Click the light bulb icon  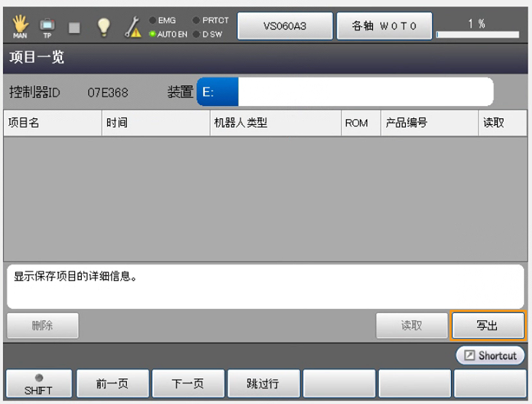click(104, 26)
